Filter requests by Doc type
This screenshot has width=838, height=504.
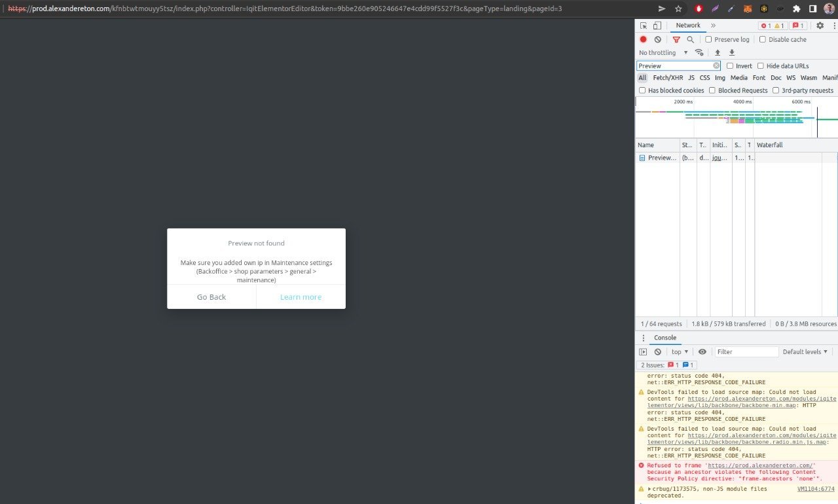pos(776,78)
